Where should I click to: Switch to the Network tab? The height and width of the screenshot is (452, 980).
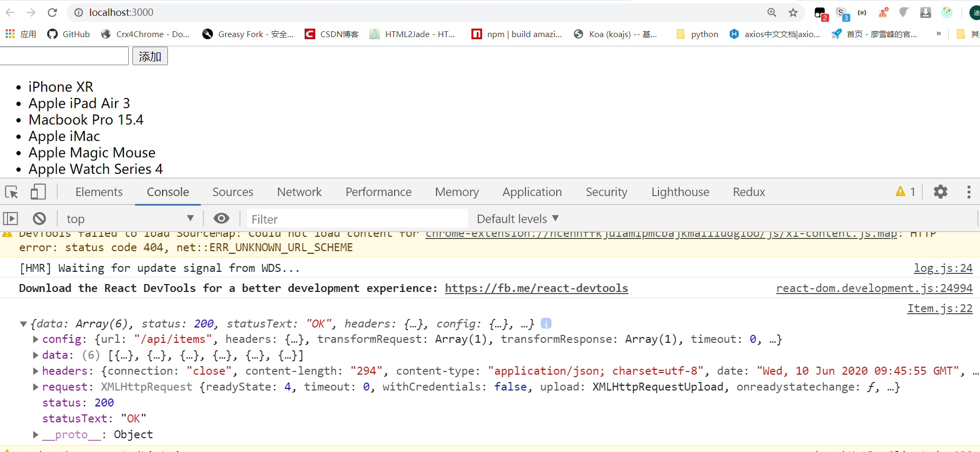[x=299, y=192]
